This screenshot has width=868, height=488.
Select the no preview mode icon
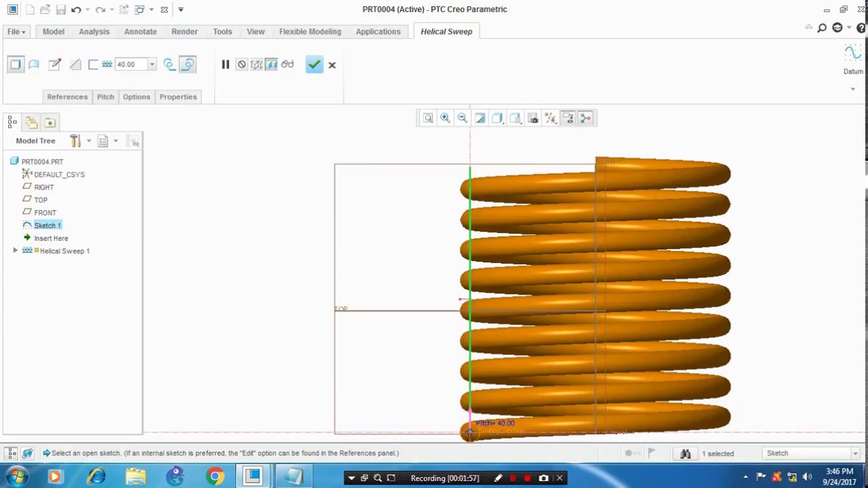click(241, 64)
